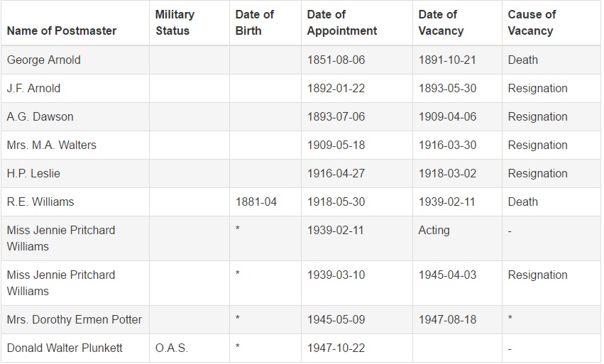Click the Acting vacancy cell
This screenshot has width=604, height=364.
[434, 230]
